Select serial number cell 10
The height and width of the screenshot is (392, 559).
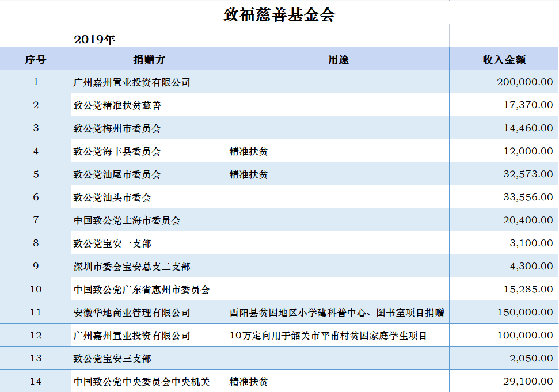pyautogui.click(x=35, y=289)
